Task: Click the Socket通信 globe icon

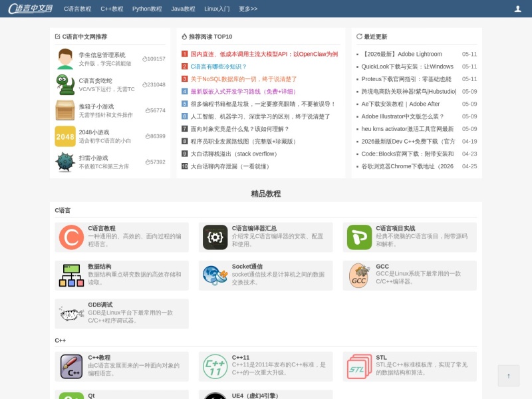Action: coord(215,275)
